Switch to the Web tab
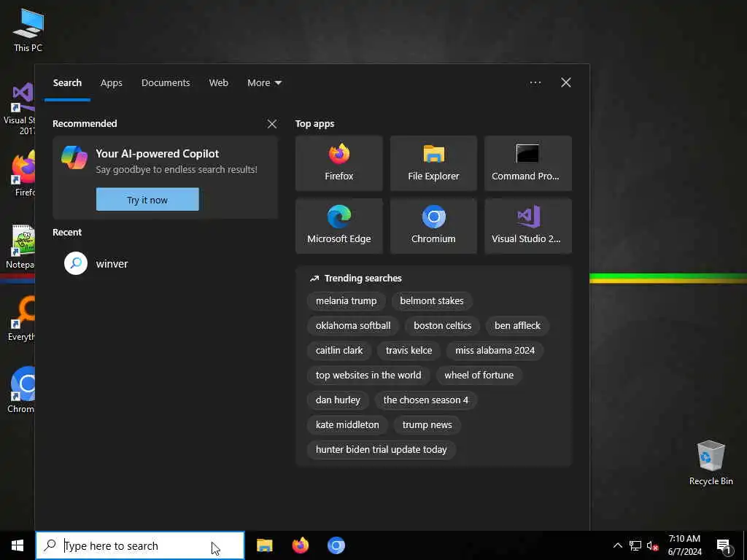This screenshot has height=560, width=747. tap(219, 83)
